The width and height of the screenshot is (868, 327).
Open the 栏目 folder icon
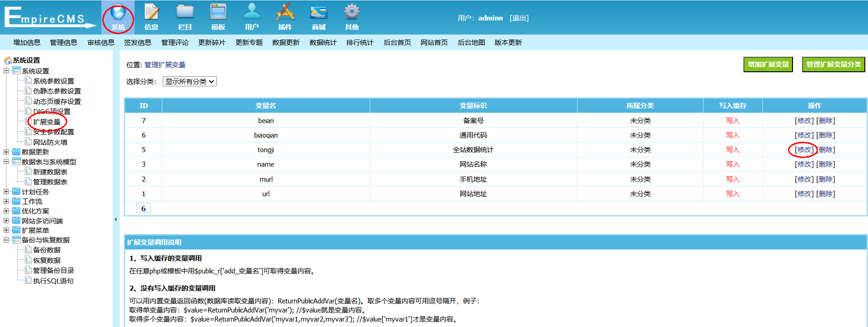(185, 13)
